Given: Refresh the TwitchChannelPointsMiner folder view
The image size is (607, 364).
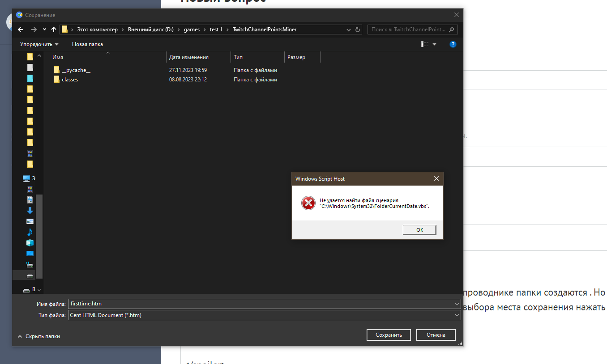Looking at the screenshot, I should tap(358, 30).
